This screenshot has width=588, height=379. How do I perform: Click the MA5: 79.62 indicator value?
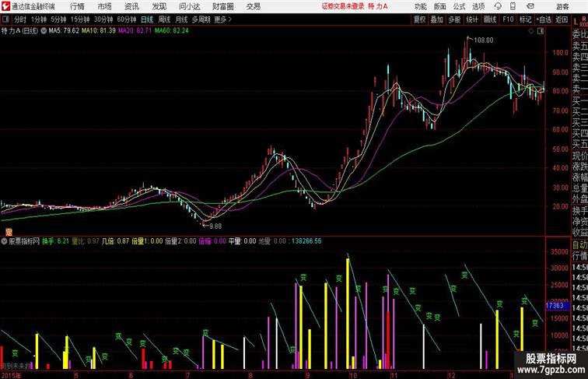[x=64, y=31]
